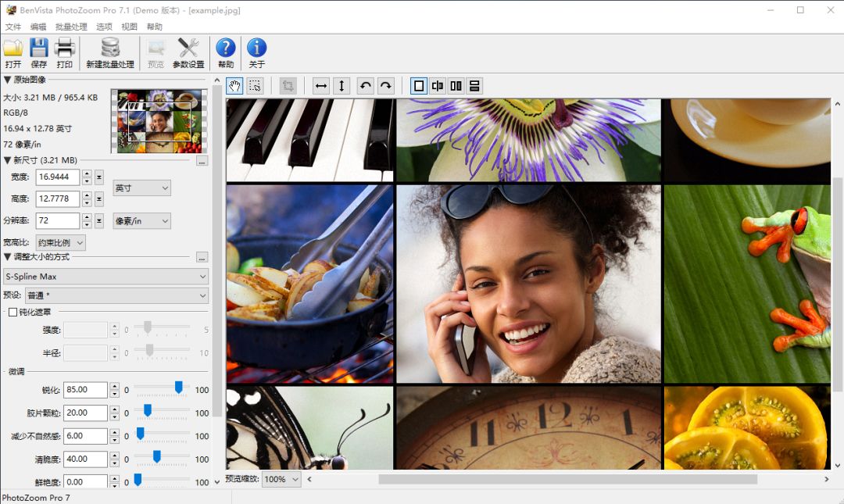844x504 pixels.
Task: Rotate image clockwise
Action: tap(386, 86)
